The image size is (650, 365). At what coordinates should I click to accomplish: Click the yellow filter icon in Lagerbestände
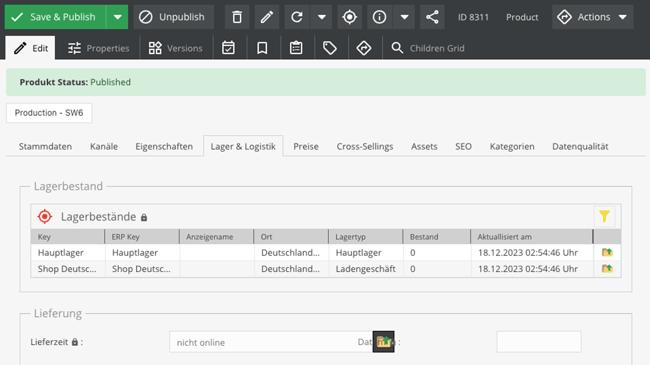pos(604,216)
